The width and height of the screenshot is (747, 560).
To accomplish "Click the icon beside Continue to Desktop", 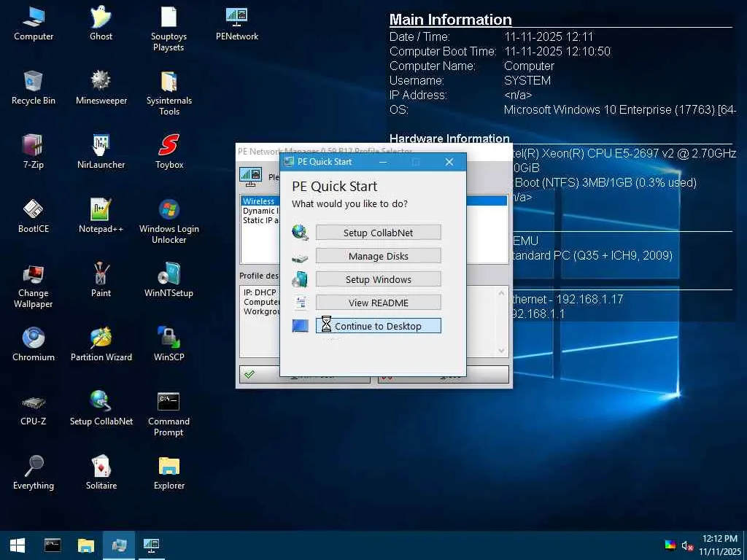I will (x=300, y=326).
